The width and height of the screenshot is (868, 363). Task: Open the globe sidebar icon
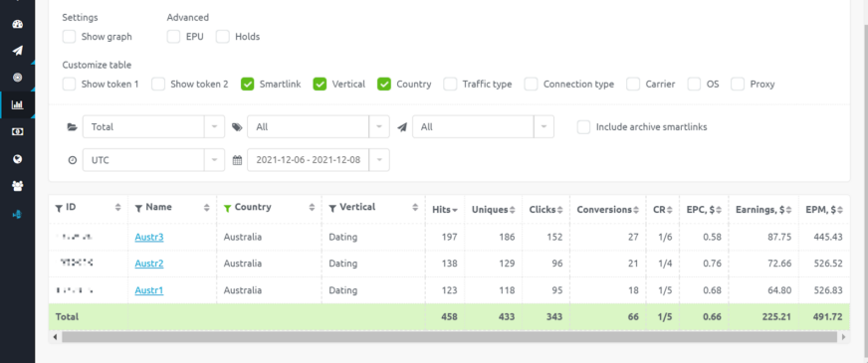pos(17,159)
